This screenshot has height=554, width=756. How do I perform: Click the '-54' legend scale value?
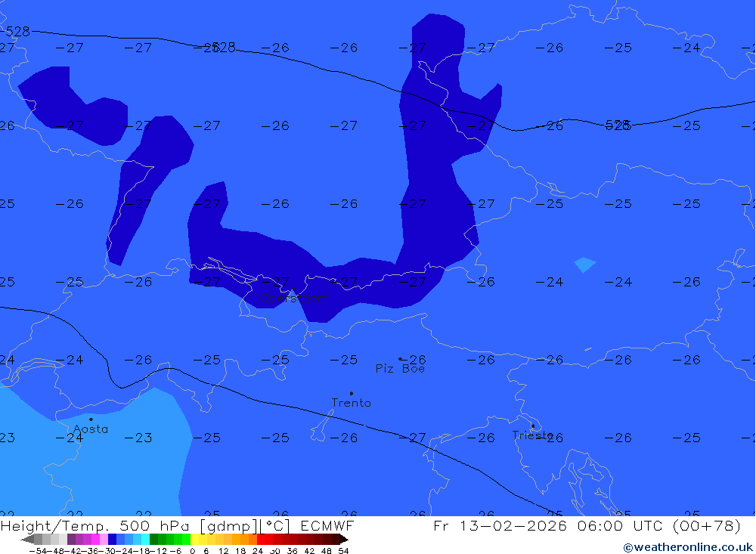coord(39,551)
